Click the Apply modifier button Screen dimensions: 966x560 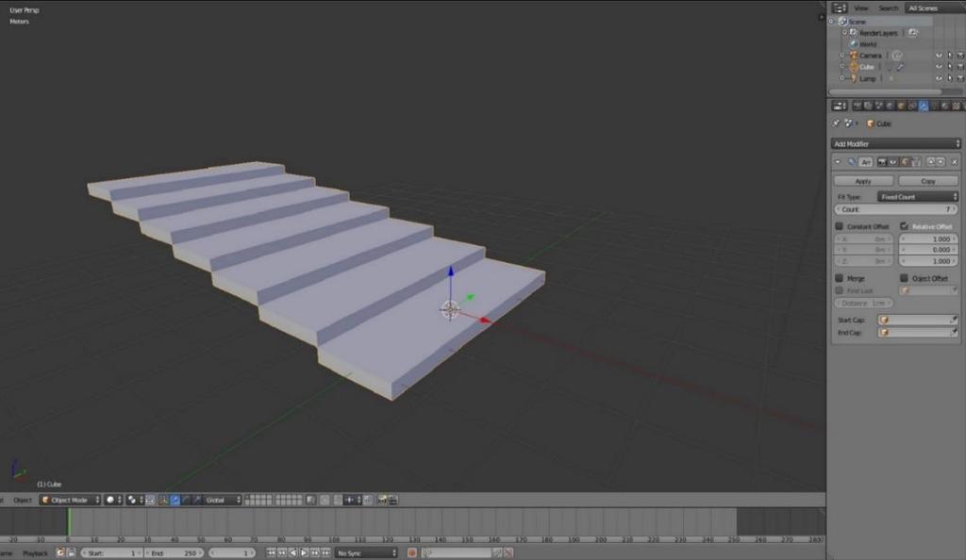click(x=863, y=181)
